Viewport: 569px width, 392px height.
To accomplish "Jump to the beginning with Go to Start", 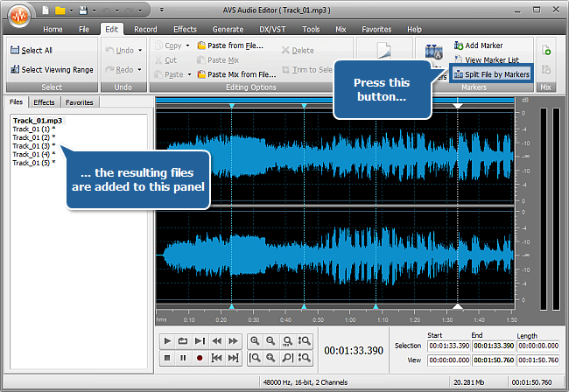I will [216, 358].
